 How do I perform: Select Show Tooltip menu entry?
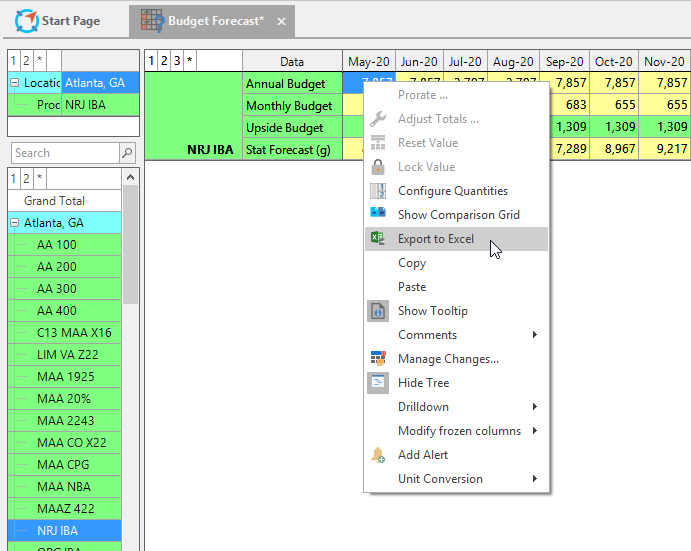[x=457, y=311]
